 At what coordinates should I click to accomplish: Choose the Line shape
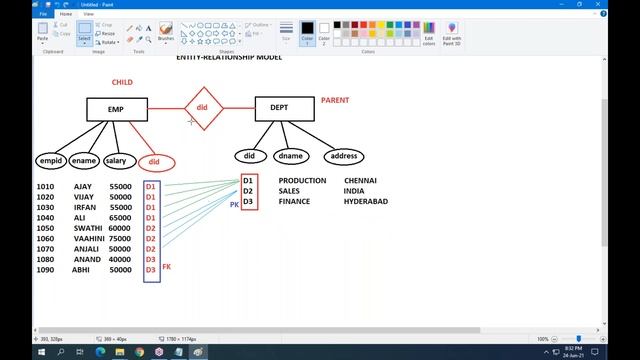coord(184,25)
